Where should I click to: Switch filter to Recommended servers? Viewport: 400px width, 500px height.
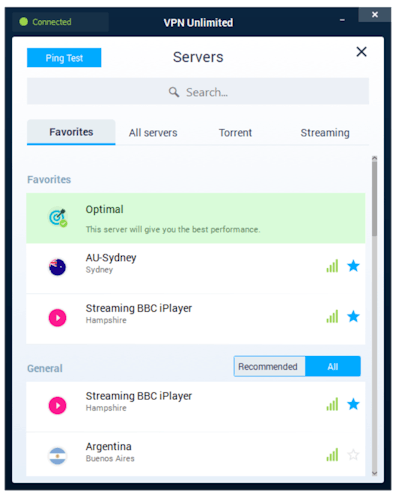pyautogui.click(x=269, y=367)
